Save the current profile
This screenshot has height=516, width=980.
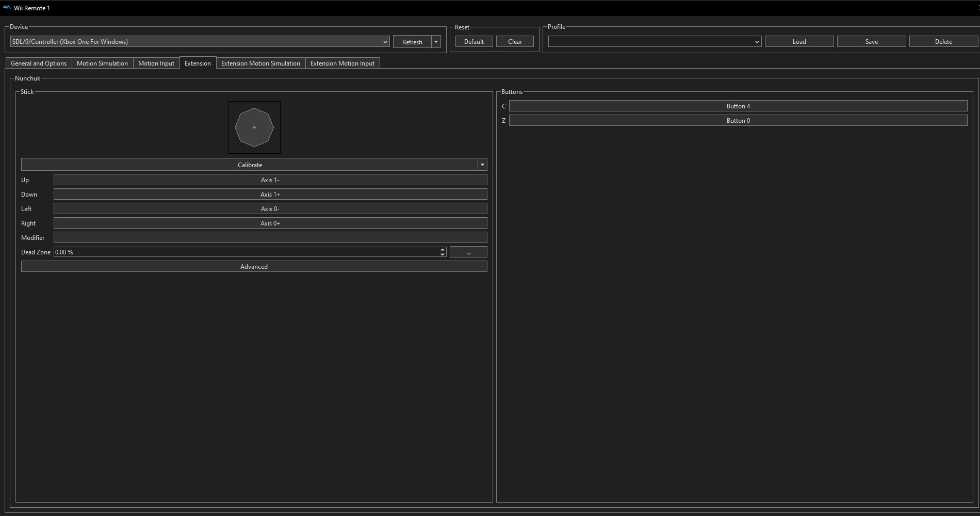(x=871, y=42)
